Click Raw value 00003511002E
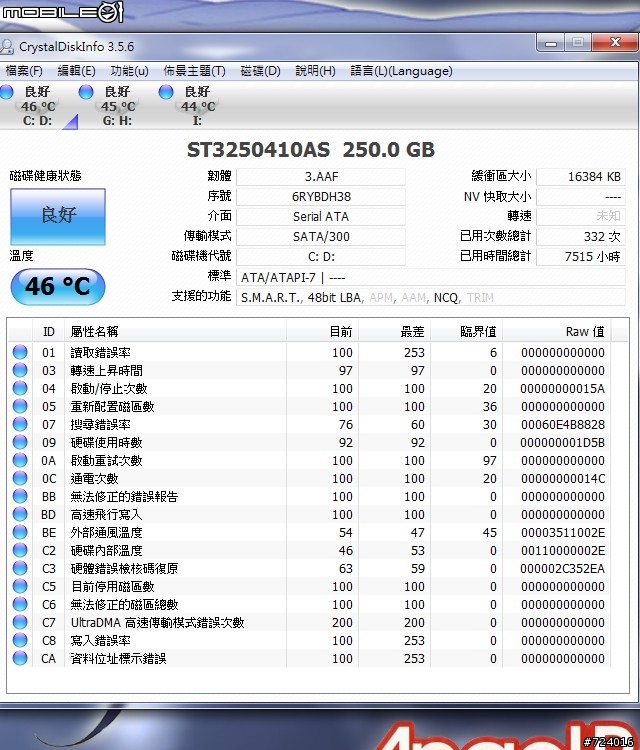 click(563, 533)
